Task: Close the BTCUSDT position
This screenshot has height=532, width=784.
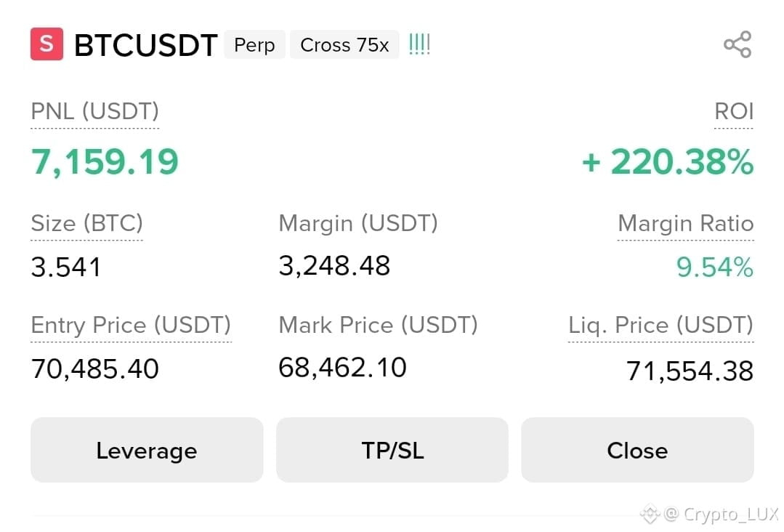Action: [637, 450]
